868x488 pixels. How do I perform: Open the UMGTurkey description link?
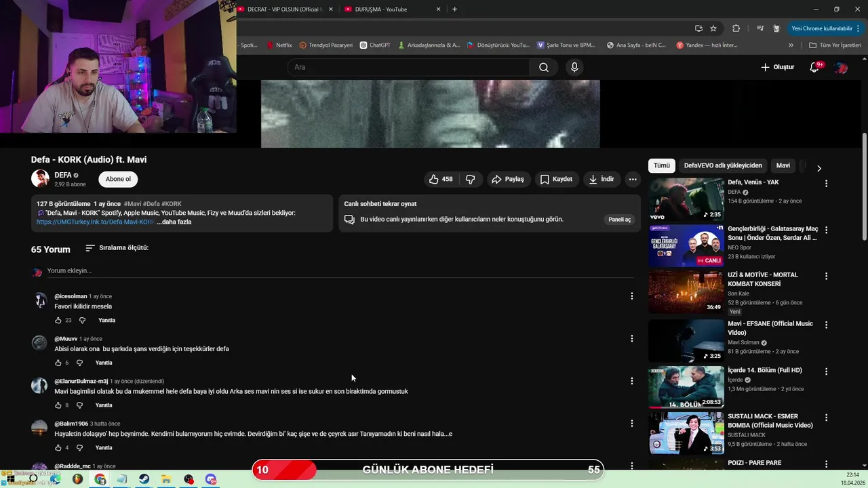pos(95,222)
